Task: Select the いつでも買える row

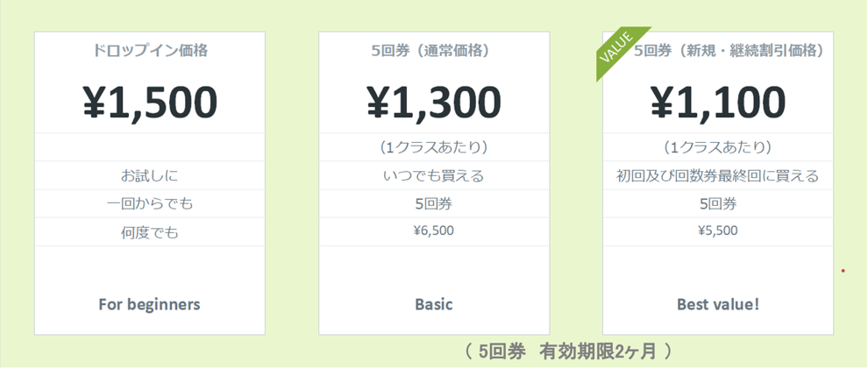Action: pyautogui.click(x=434, y=175)
